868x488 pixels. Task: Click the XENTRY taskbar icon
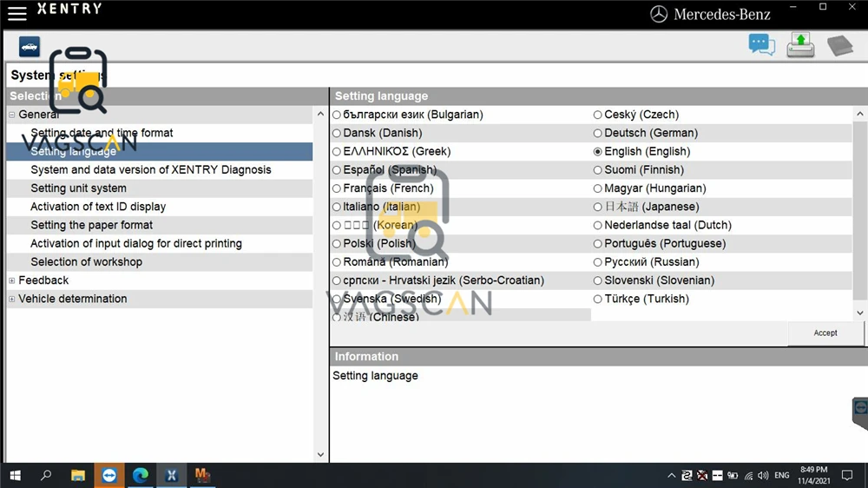(172, 475)
